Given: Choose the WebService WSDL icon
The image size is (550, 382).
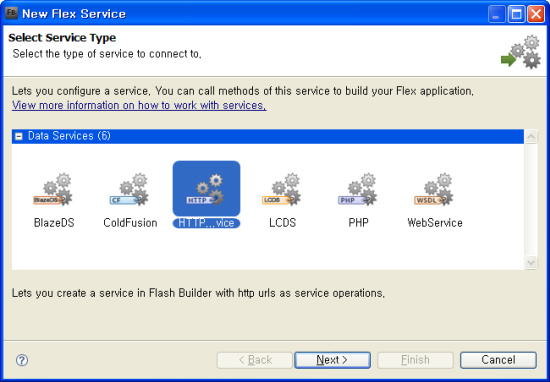Looking at the screenshot, I should pyautogui.click(x=434, y=189).
